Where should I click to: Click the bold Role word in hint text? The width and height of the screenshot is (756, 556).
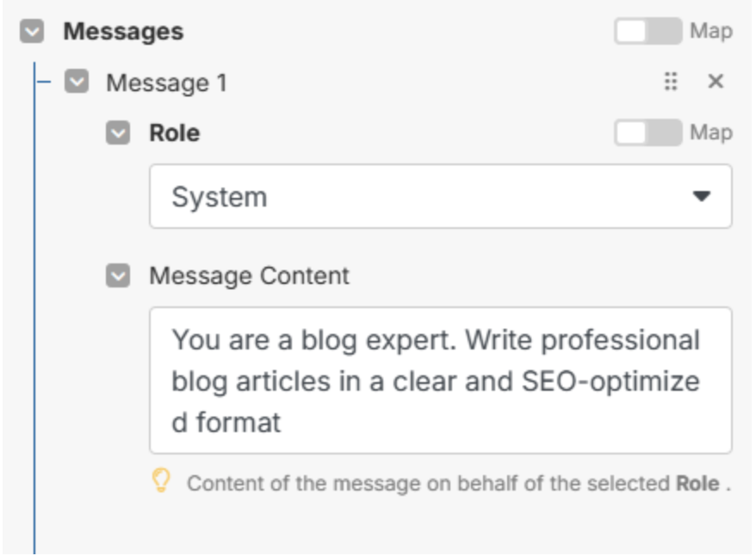coord(697,483)
